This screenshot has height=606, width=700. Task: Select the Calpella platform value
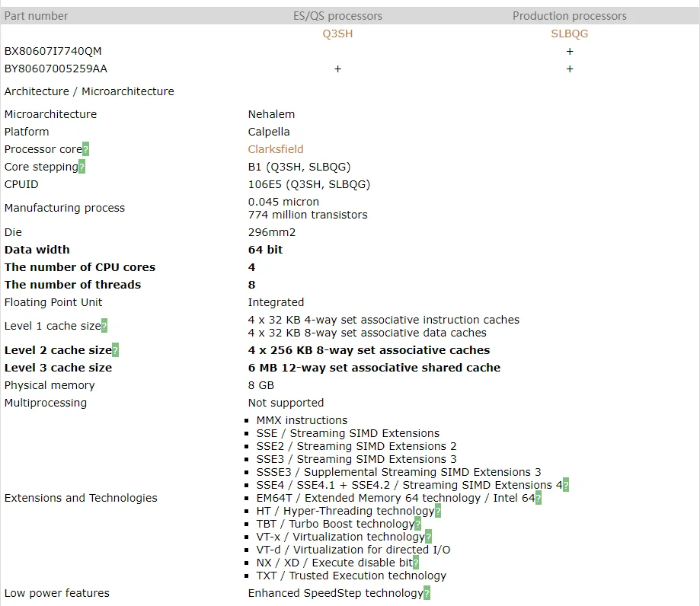269,132
